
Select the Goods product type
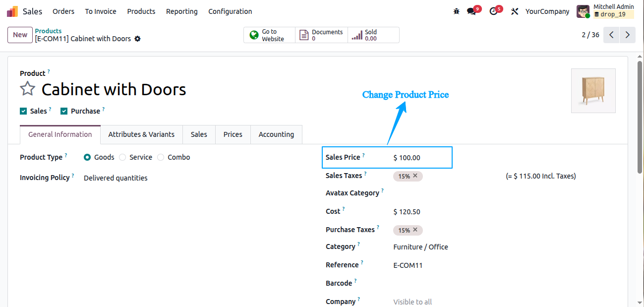point(87,157)
